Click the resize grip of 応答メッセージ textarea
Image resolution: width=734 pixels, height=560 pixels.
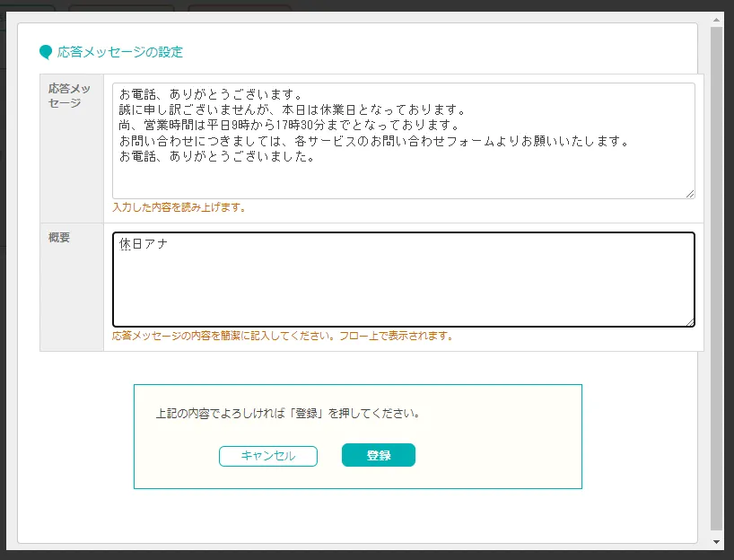[x=690, y=194]
